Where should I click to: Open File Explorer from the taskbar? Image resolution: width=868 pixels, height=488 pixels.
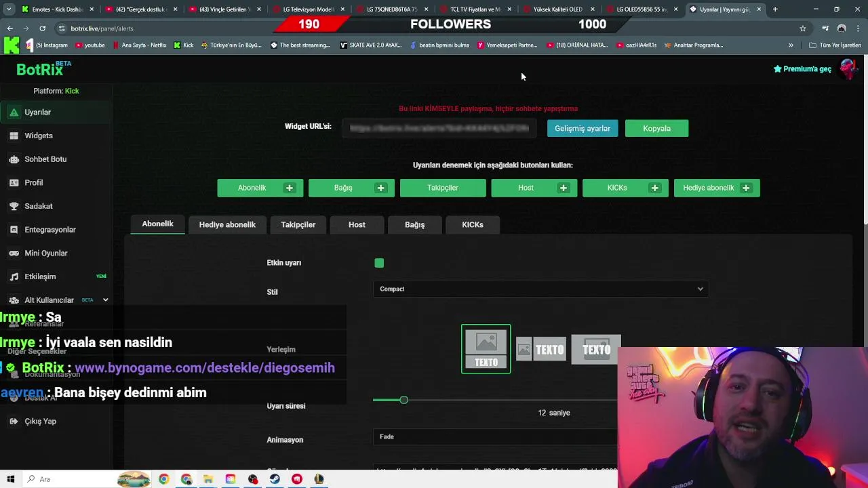(x=208, y=479)
